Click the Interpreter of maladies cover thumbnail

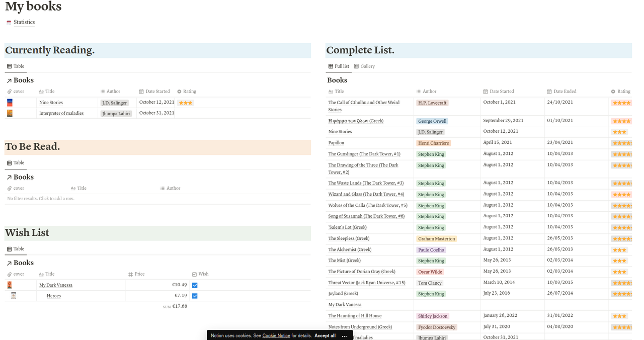10,113
